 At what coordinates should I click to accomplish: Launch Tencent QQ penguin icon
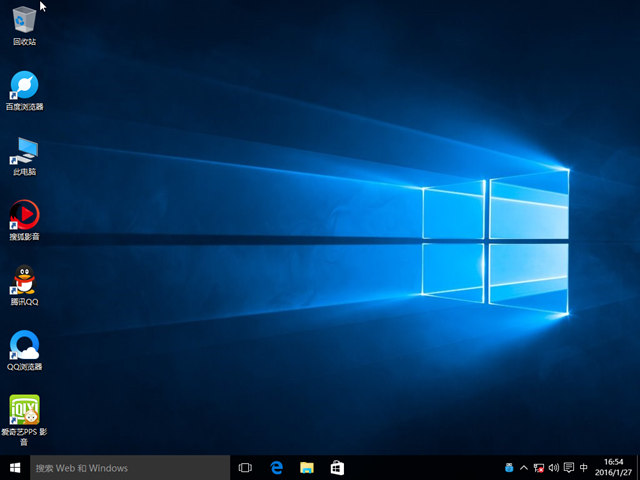(x=24, y=280)
